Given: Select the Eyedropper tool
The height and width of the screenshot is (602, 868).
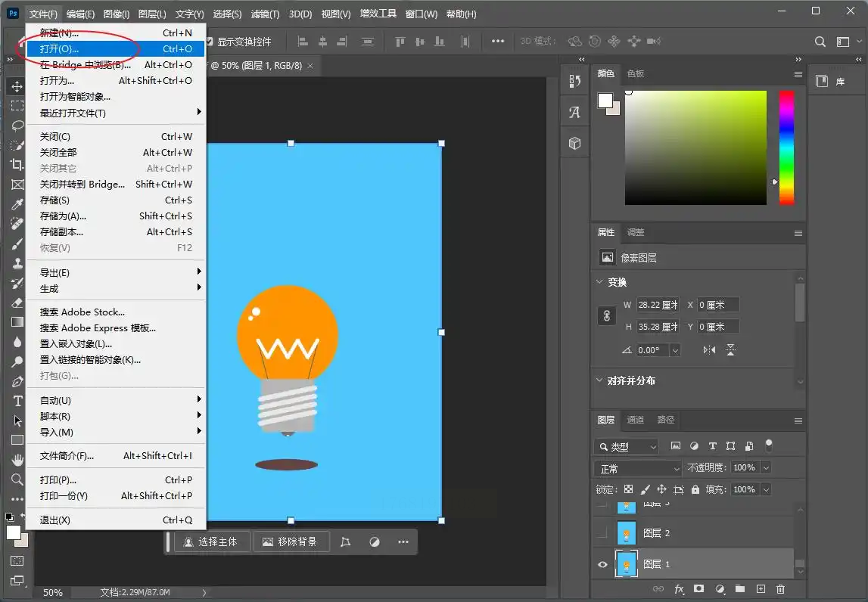Looking at the screenshot, I should coord(17,203).
